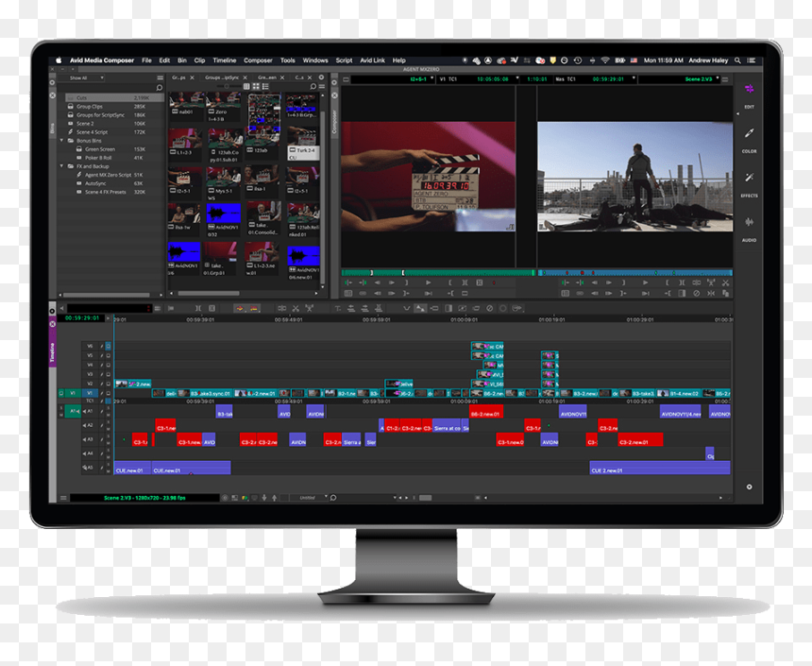
Task: Toggle the V1 record track selector
Action: (x=89, y=393)
